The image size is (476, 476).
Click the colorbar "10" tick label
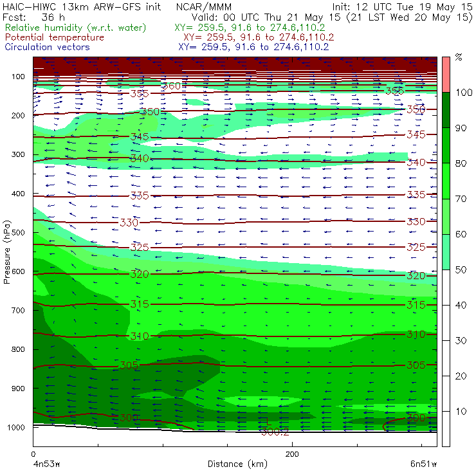tap(461, 412)
